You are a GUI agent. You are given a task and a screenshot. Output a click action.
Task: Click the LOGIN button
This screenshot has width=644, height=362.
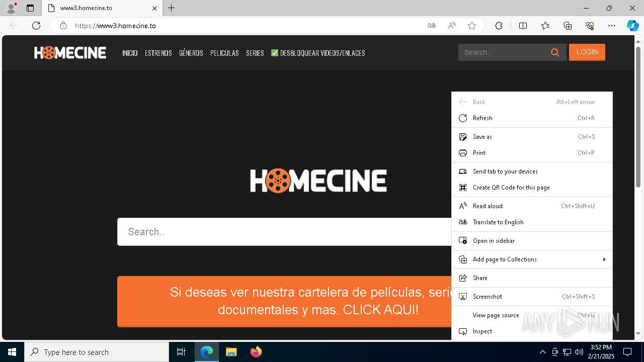point(587,52)
